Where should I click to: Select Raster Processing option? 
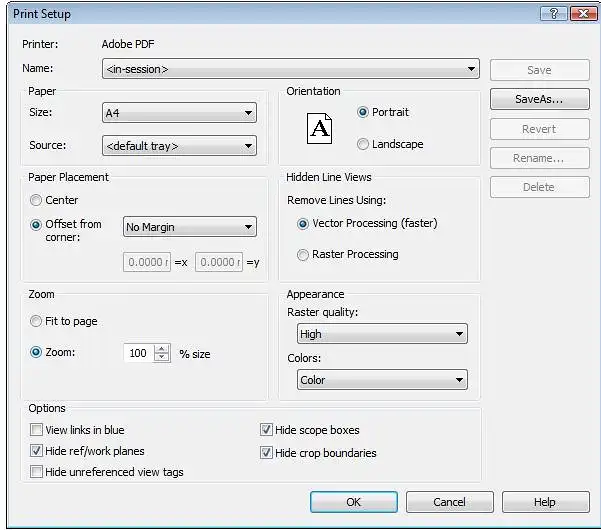pos(303,255)
